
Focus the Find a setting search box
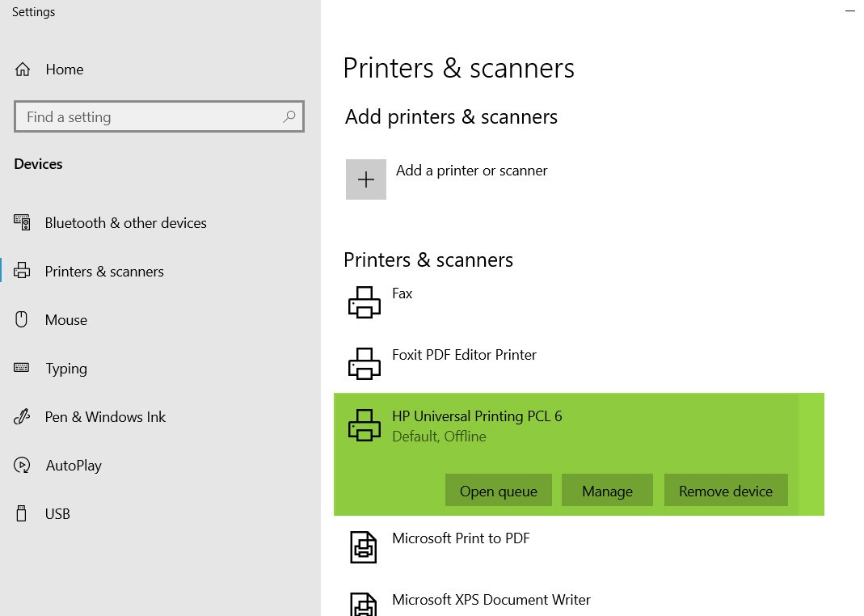click(159, 116)
